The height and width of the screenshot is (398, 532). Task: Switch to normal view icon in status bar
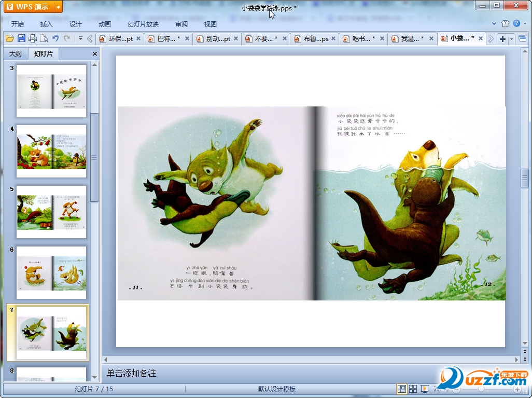pyautogui.click(x=402, y=389)
